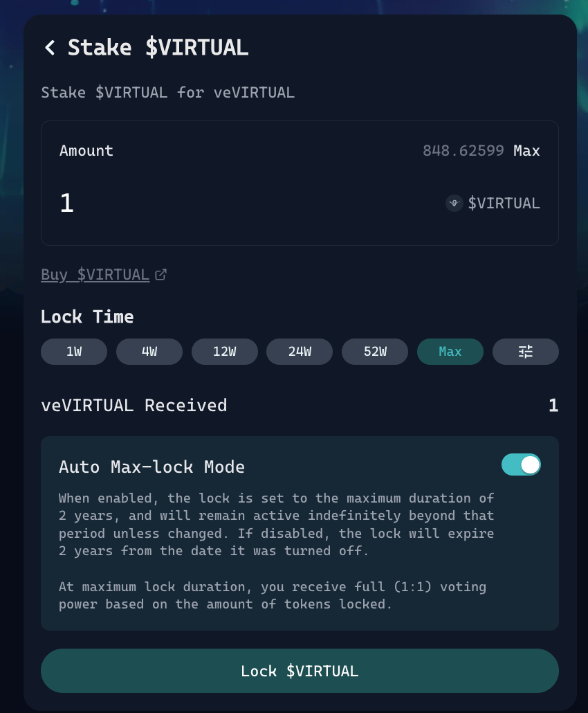The width and height of the screenshot is (588, 713).
Task: Click the 848.62599 balance value
Action: point(463,150)
